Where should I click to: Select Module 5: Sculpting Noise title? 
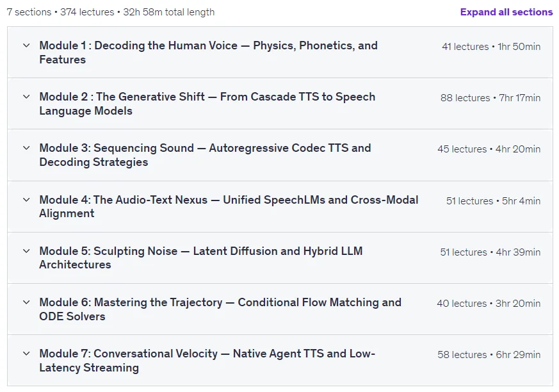click(200, 257)
